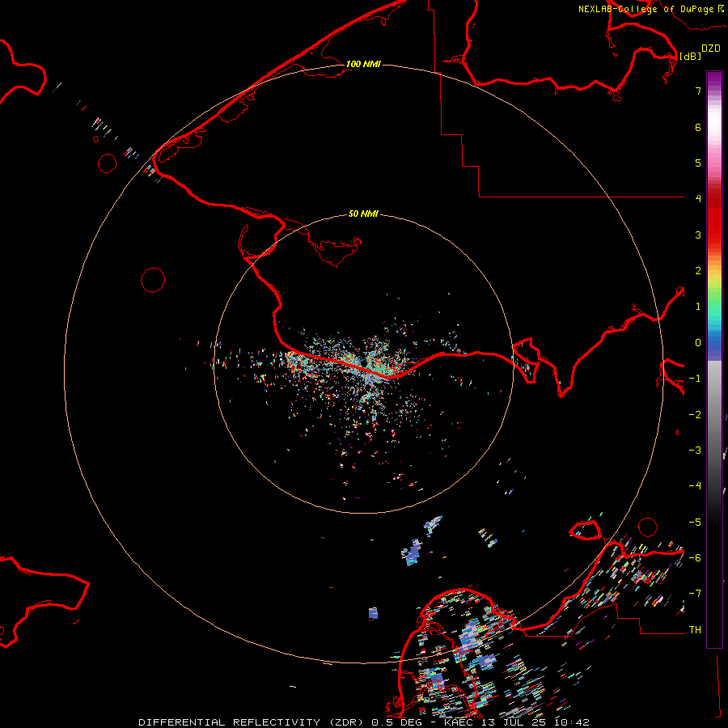728x728 pixels.
Task: Click the -5 value on the color scale
Action: tap(695, 523)
